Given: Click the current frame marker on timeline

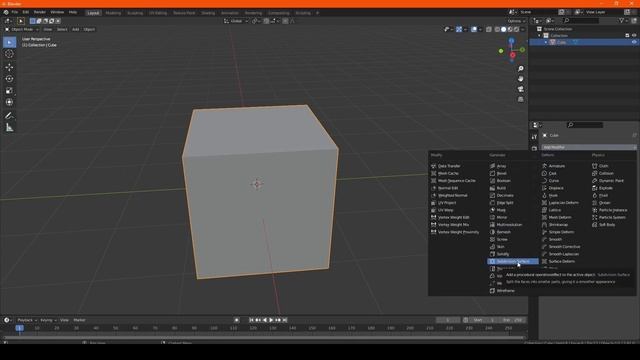Looking at the screenshot, I should tap(19, 328).
